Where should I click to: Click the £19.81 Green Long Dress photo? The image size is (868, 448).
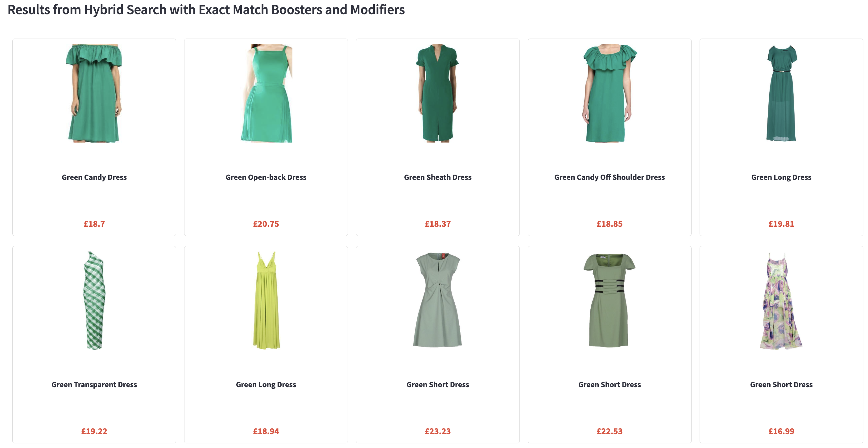click(781, 93)
